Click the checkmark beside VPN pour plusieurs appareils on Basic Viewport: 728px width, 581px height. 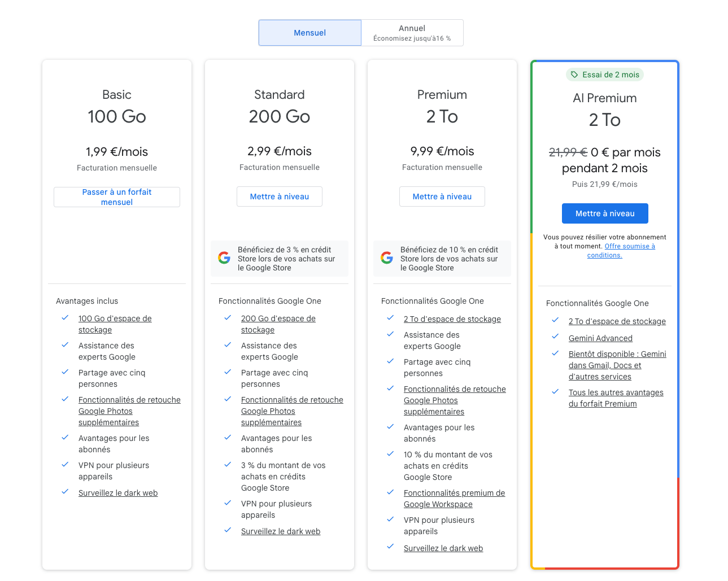click(x=65, y=465)
